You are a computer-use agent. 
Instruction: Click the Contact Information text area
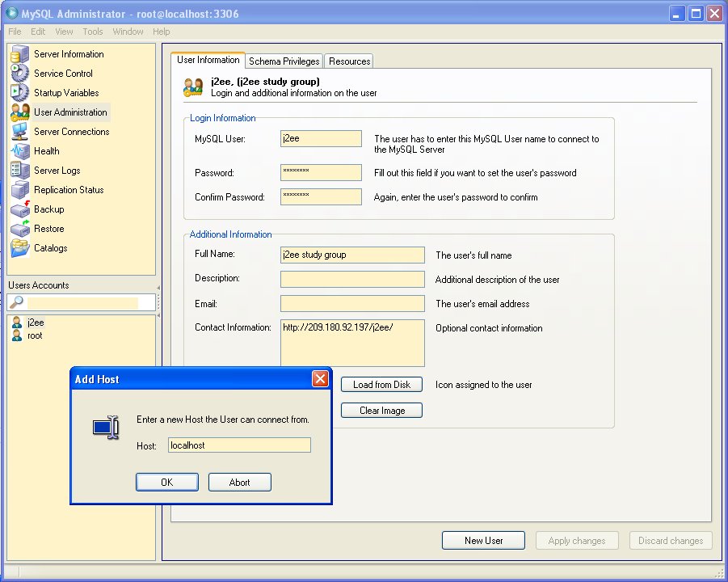pyautogui.click(x=352, y=343)
